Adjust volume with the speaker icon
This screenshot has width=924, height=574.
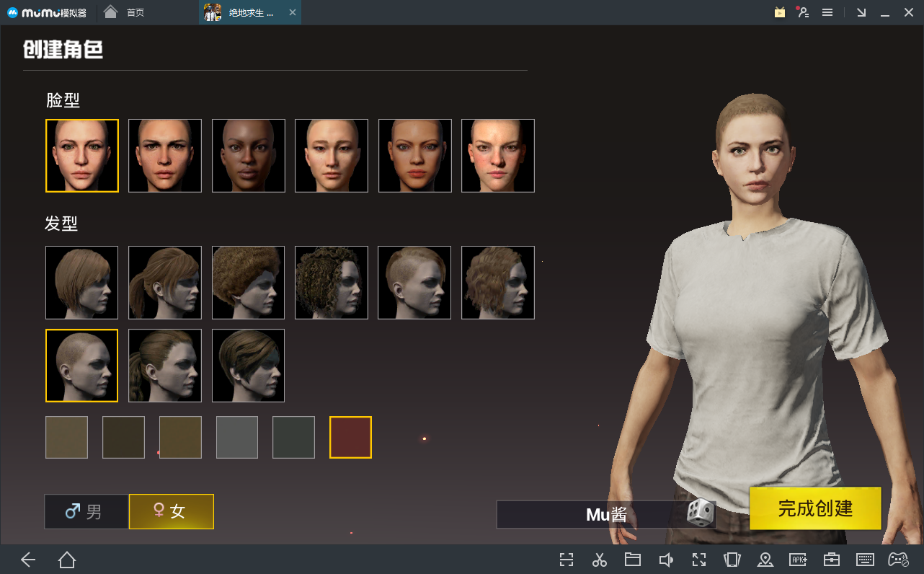point(666,560)
